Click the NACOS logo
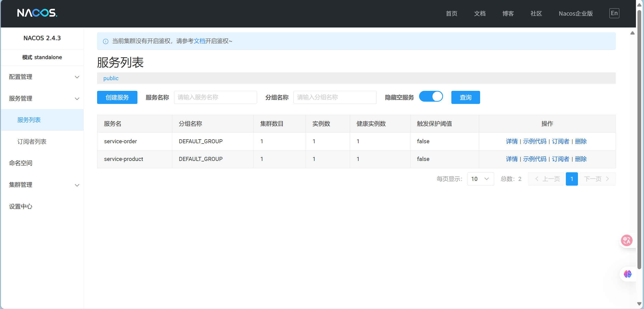Image resolution: width=644 pixels, height=309 pixels. tap(37, 13)
